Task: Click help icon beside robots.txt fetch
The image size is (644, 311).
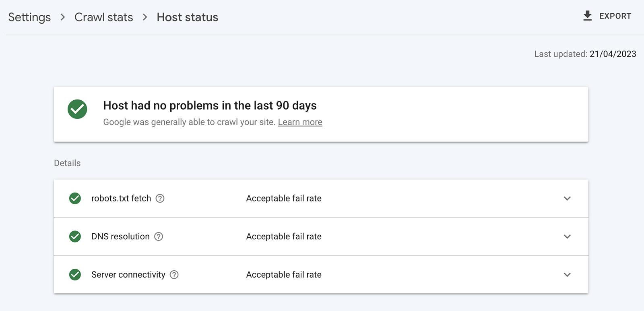Action: 160,198
